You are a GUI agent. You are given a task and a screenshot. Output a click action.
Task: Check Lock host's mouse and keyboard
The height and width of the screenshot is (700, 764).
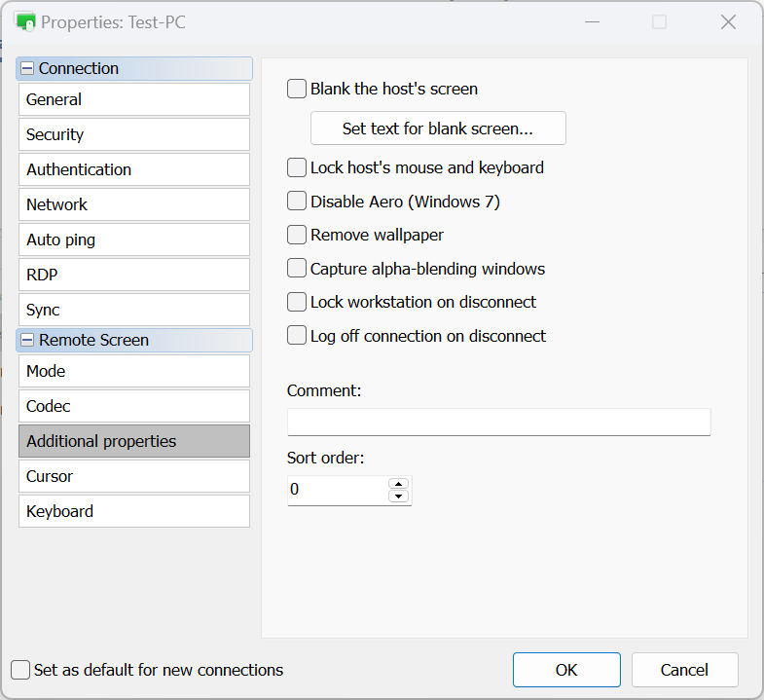pyautogui.click(x=297, y=168)
